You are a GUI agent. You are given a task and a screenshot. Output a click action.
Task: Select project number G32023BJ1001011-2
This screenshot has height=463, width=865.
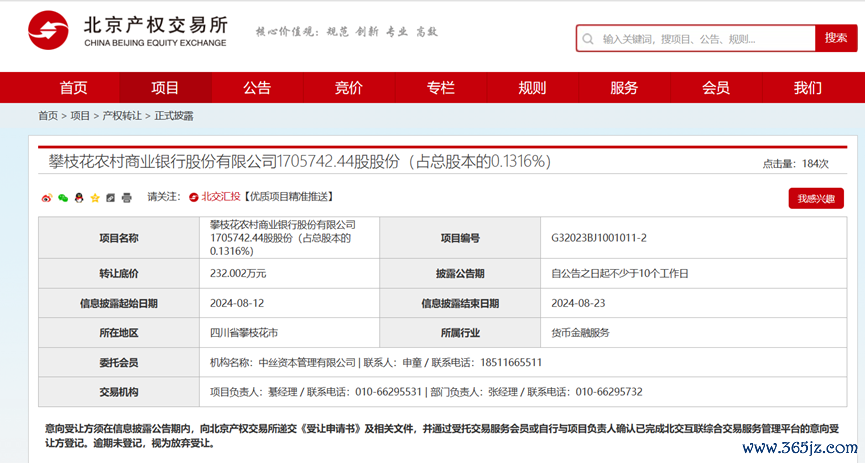coord(599,238)
